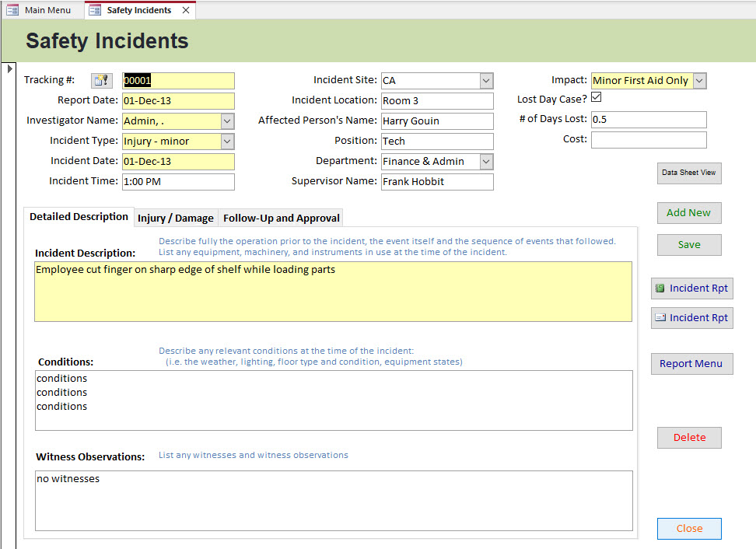Screen dimensions: 756x549
Task: Expand the Investigator Name dropdown
Action: [227, 121]
